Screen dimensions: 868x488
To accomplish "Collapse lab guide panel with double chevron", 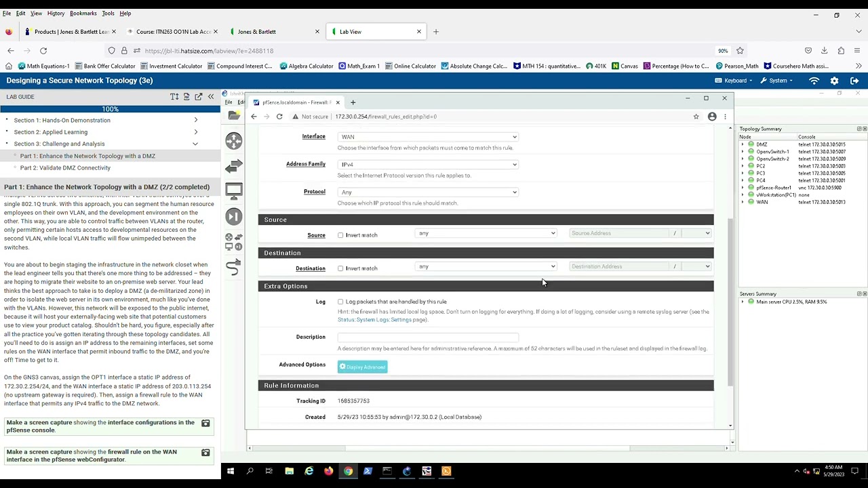I will tap(211, 97).
